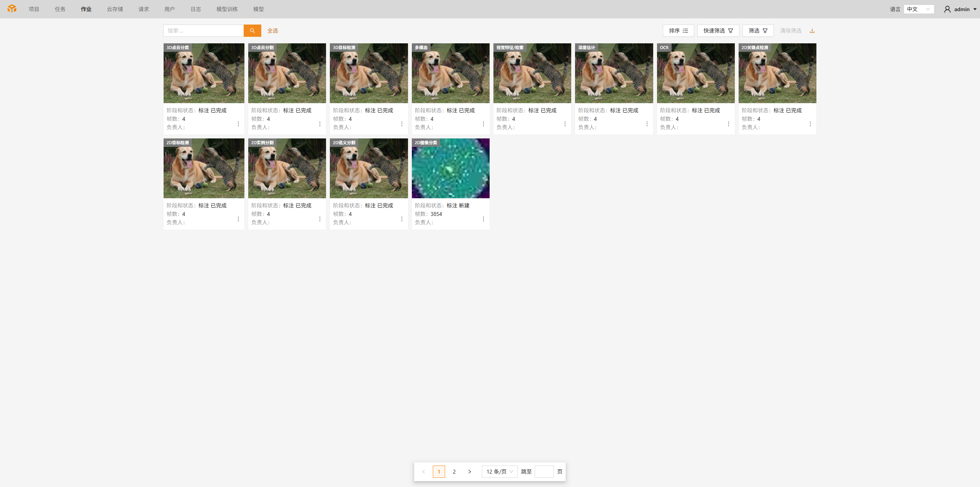The width and height of the screenshot is (980, 487).
Task: Open more menu on 3D点云分割 card
Action: pos(320,124)
